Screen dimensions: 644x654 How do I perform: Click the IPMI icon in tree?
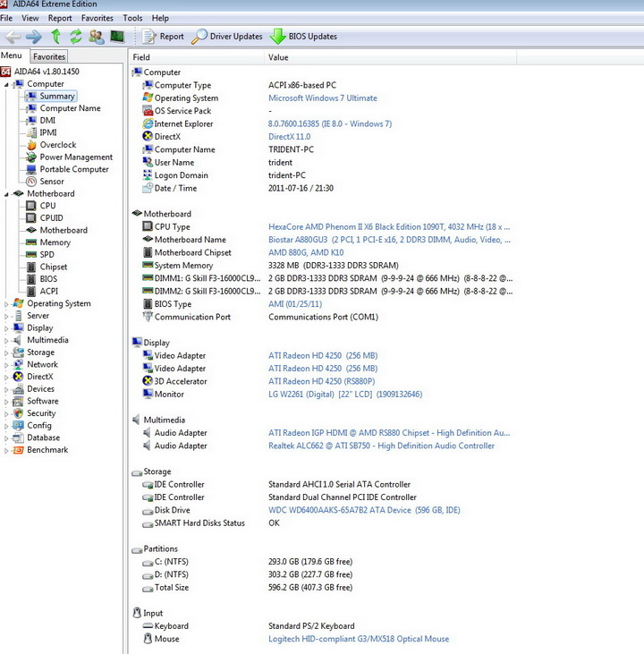click(31, 132)
